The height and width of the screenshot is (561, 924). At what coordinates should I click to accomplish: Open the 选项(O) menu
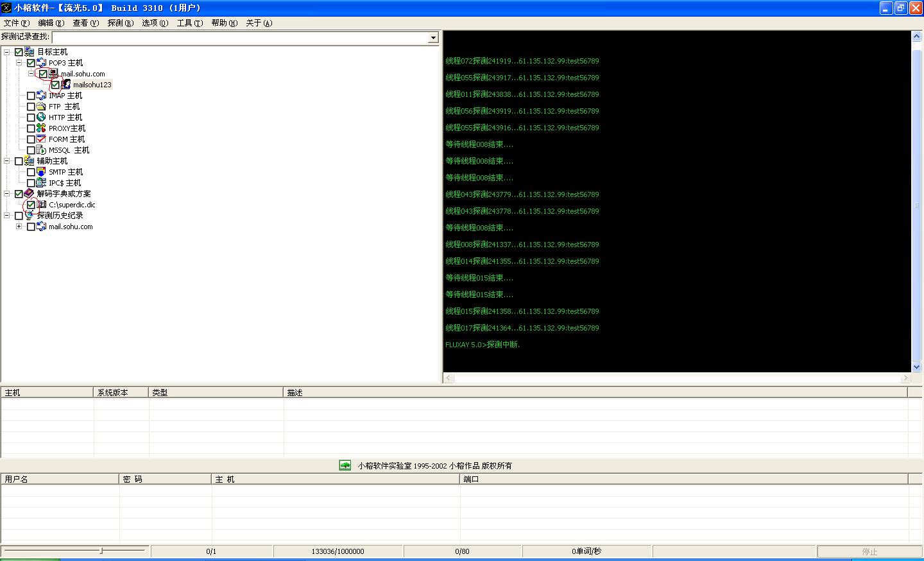[x=155, y=23]
